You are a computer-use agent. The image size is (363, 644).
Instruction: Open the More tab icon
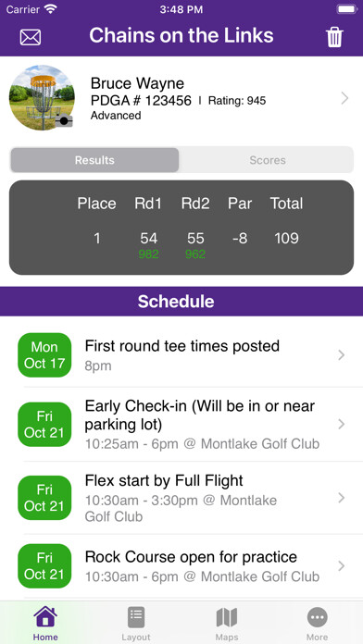point(317,617)
